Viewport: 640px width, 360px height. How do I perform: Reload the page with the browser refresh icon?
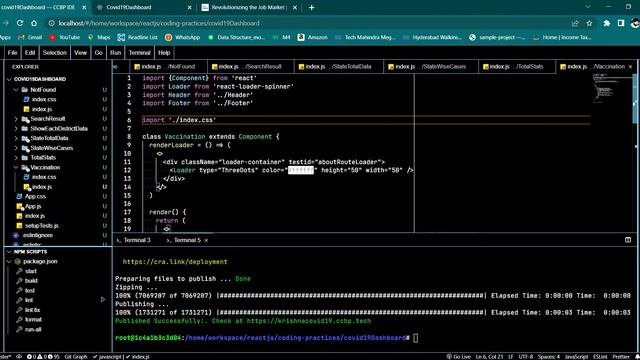[x=20, y=23]
